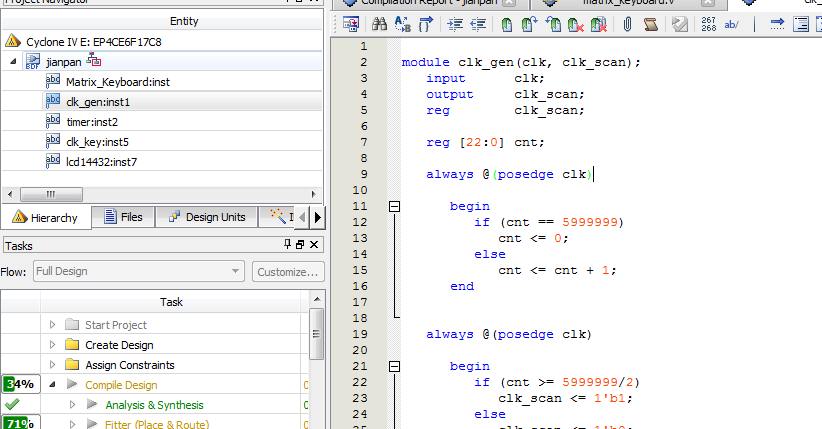
Task: Close the Tasks panel
Action: 315,245
